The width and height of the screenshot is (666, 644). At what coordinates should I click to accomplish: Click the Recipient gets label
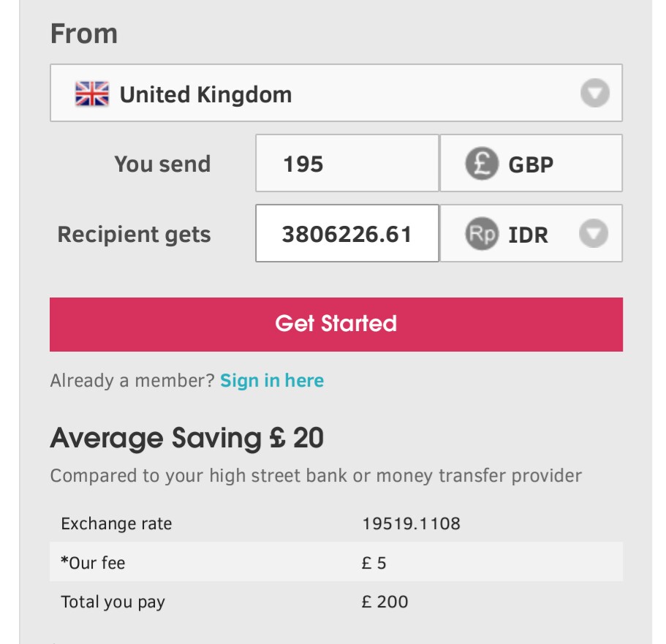tap(135, 235)
